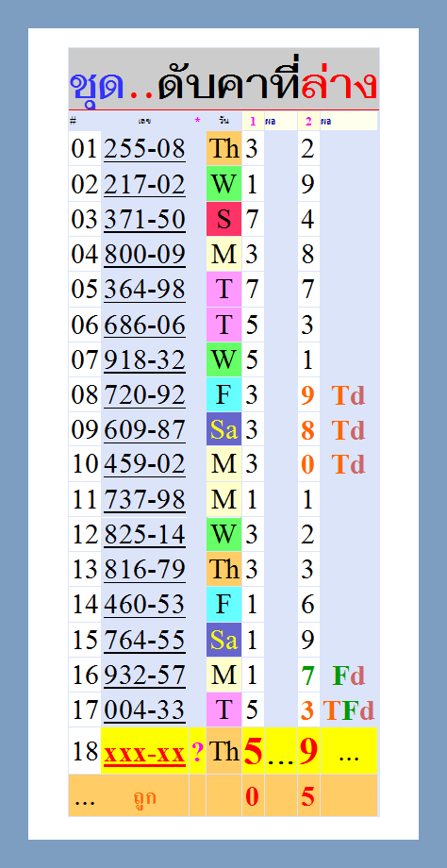
Task: Click the large red 5 prediction
Action: (253, 752)
